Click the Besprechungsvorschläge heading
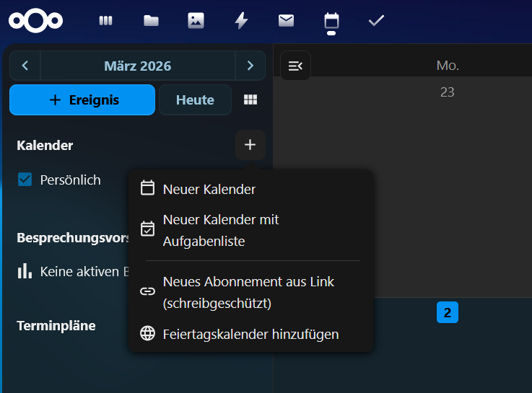 click(73, 238)
